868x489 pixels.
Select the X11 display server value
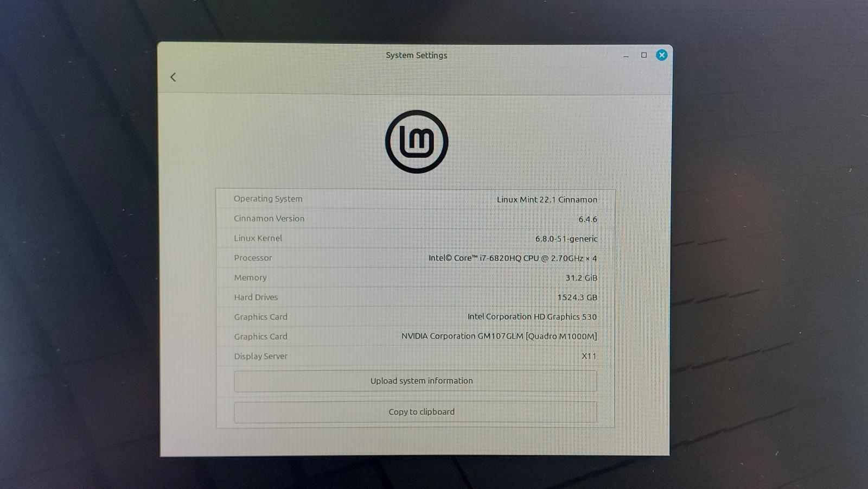click(x=589, y=356)
